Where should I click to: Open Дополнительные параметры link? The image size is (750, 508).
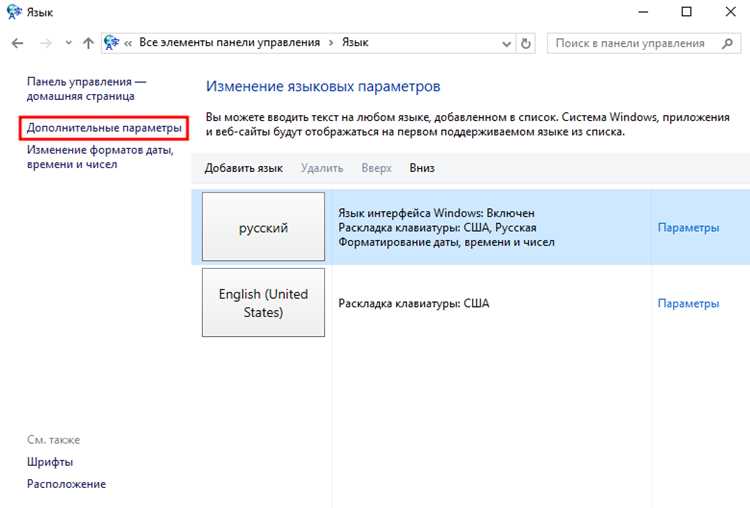[104, 128]
